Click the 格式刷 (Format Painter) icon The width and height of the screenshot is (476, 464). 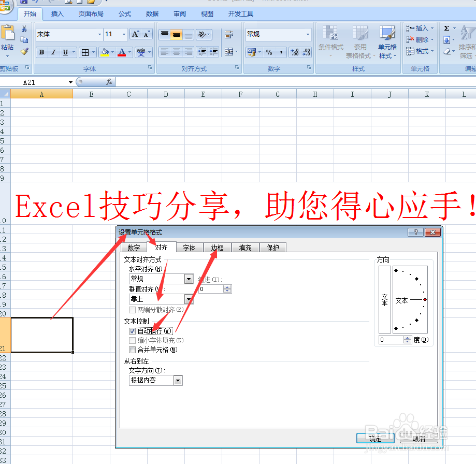(x=24, y=51)
